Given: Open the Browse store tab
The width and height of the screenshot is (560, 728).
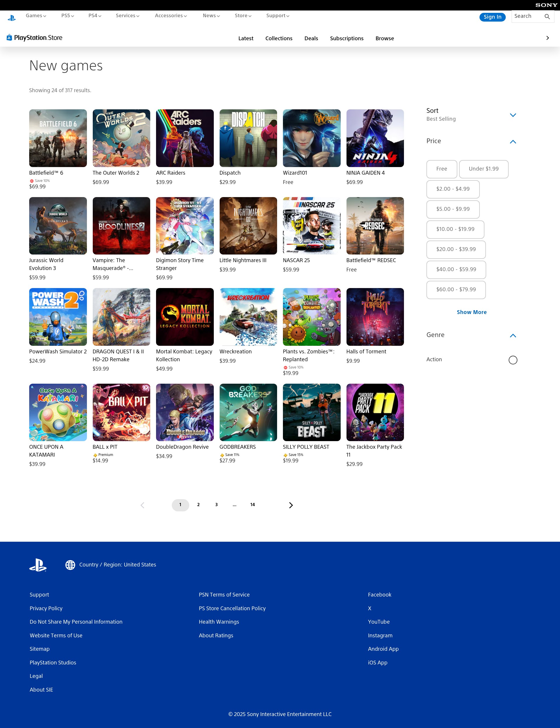Looking at the screenshot, I should click(385, 38).
